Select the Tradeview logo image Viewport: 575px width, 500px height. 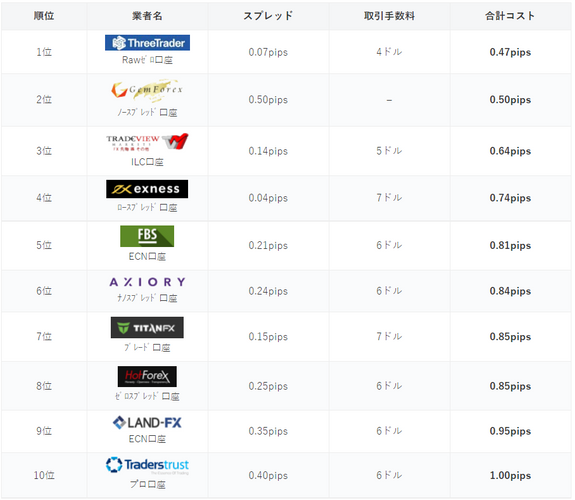pos(147,142)
